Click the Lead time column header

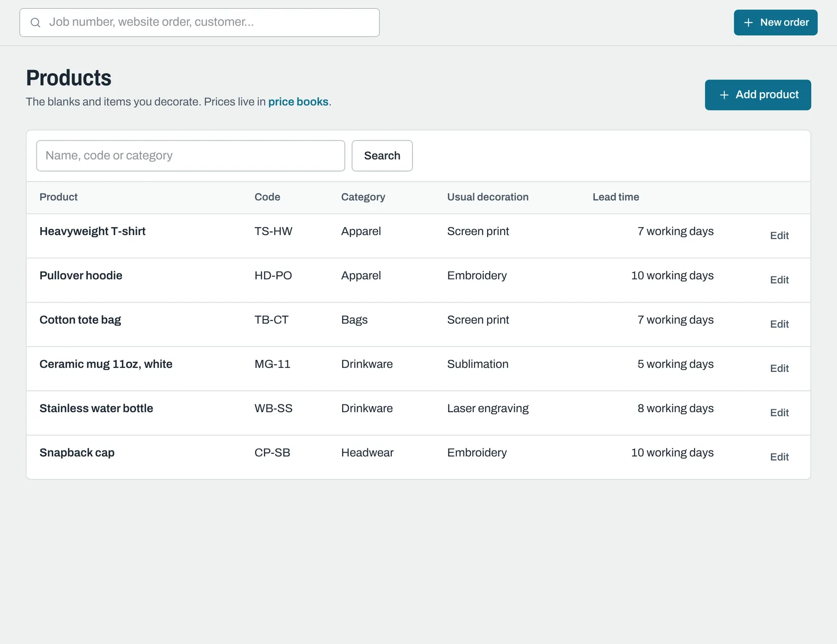(616, 197)
